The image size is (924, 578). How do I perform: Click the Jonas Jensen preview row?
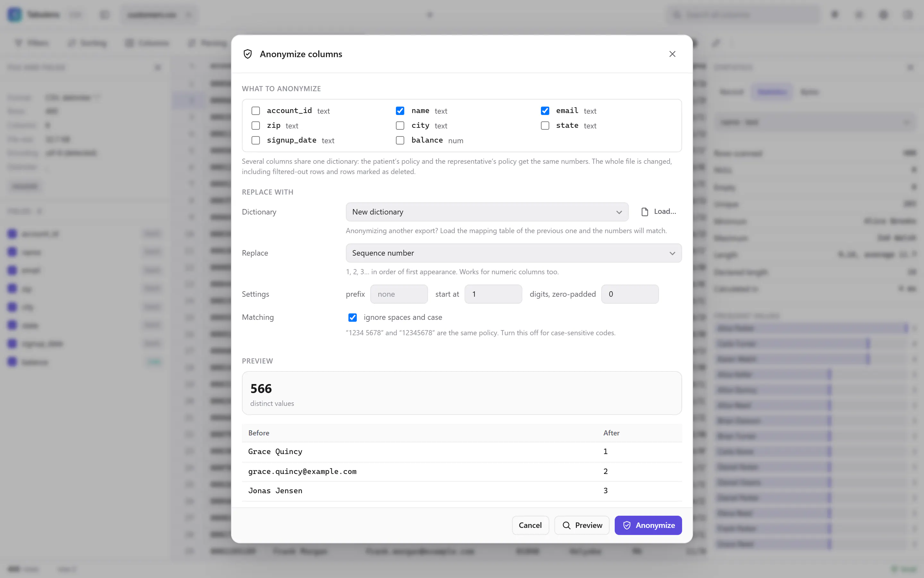click(x=462, y=491)
